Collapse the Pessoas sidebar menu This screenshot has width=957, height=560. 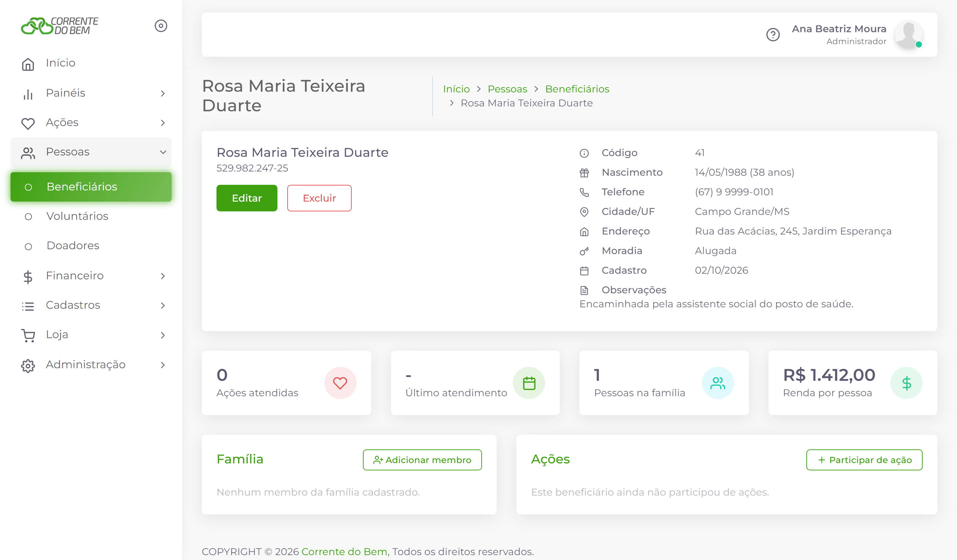(91, 152)
